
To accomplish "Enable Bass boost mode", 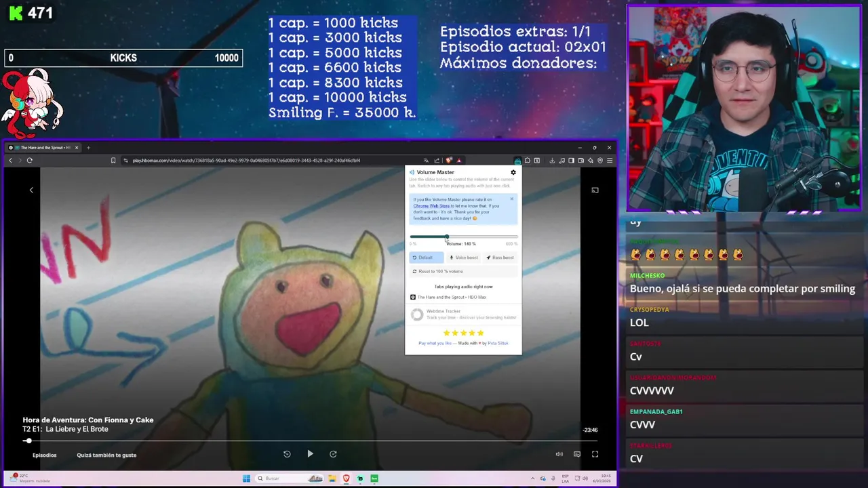I will coord(500,258).
